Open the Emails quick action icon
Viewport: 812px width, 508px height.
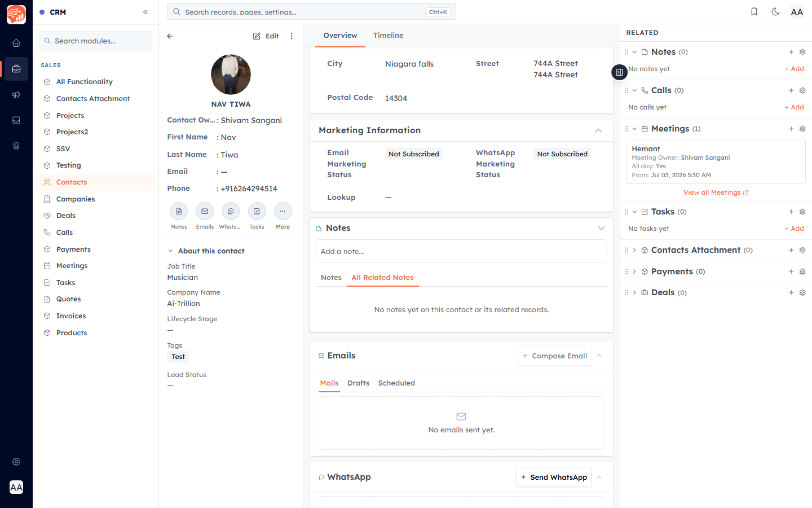point(205,211)
